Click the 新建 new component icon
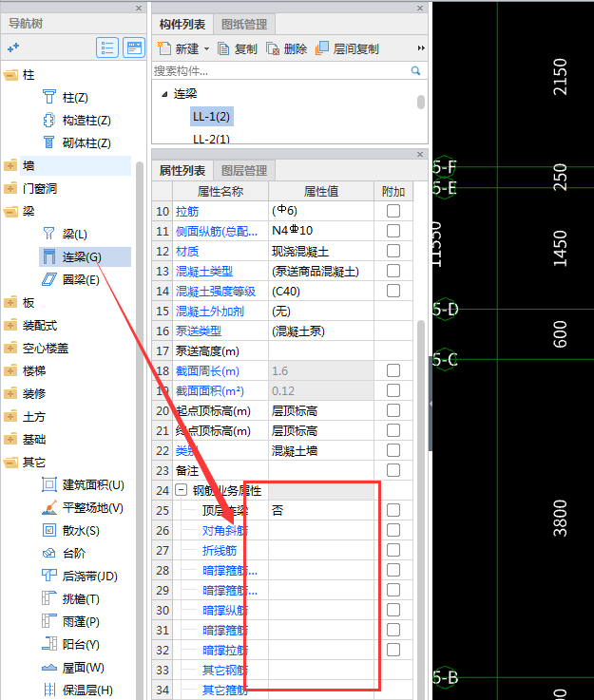 164,48
